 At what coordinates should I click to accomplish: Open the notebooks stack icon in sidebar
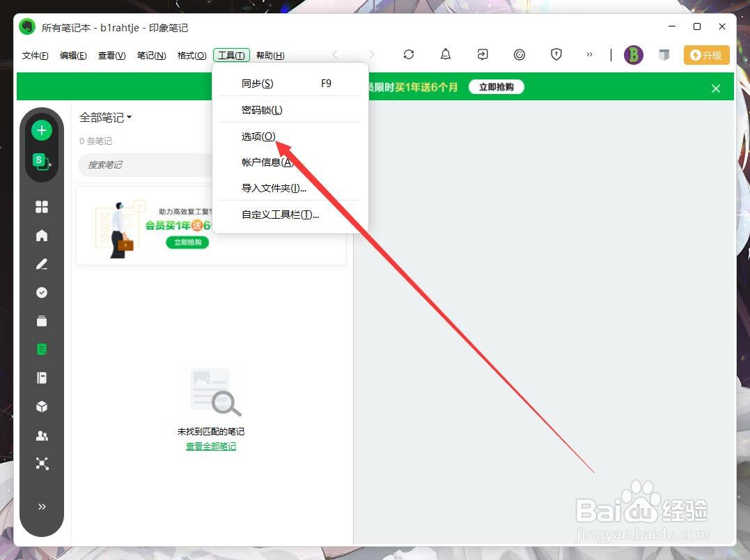click(42, 378)
